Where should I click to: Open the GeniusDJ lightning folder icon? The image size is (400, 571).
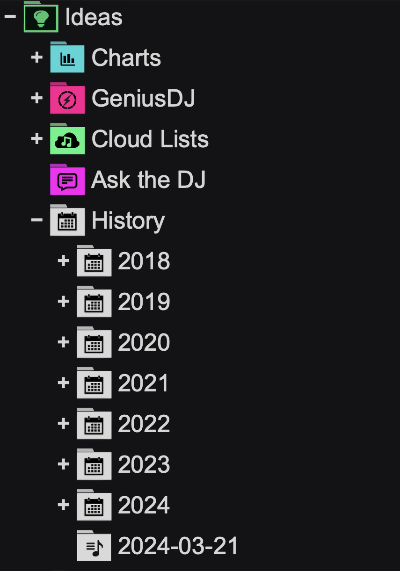67,98
